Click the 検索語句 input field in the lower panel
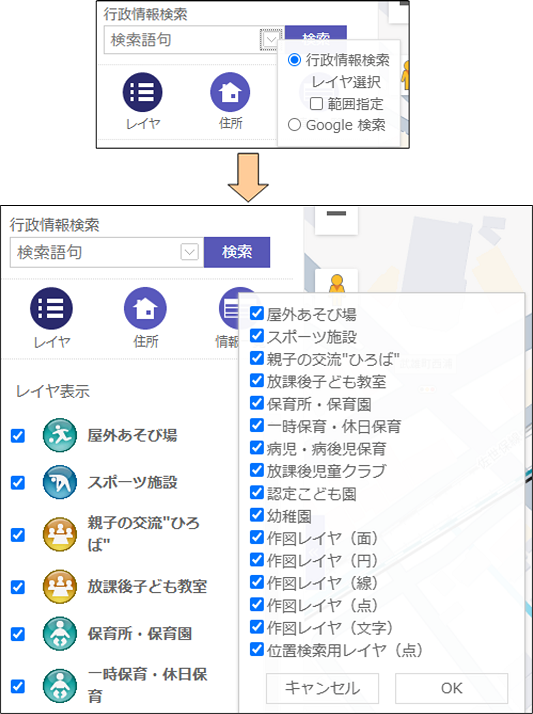The width and height of the screenshot is (533, 714). coord(96,252)
